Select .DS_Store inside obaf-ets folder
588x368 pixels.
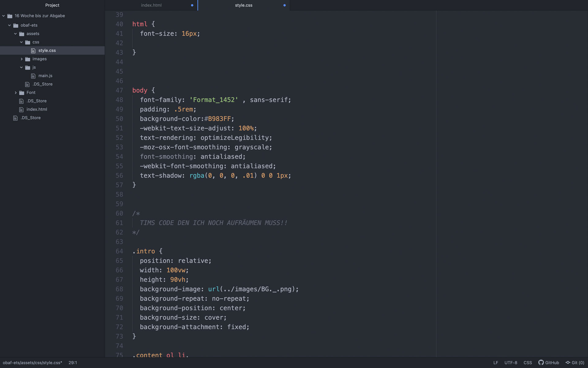[36, 101]
